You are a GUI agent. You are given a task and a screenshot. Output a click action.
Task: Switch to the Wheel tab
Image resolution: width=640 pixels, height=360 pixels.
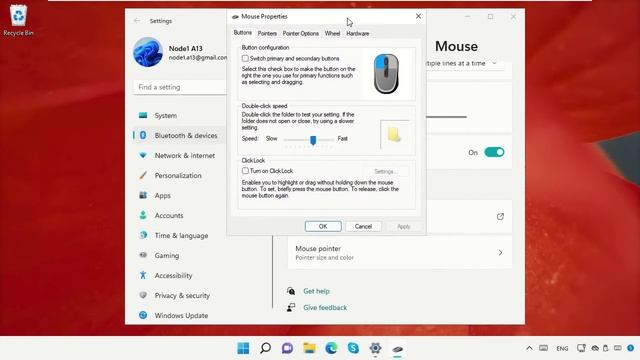tap(332, 33)
